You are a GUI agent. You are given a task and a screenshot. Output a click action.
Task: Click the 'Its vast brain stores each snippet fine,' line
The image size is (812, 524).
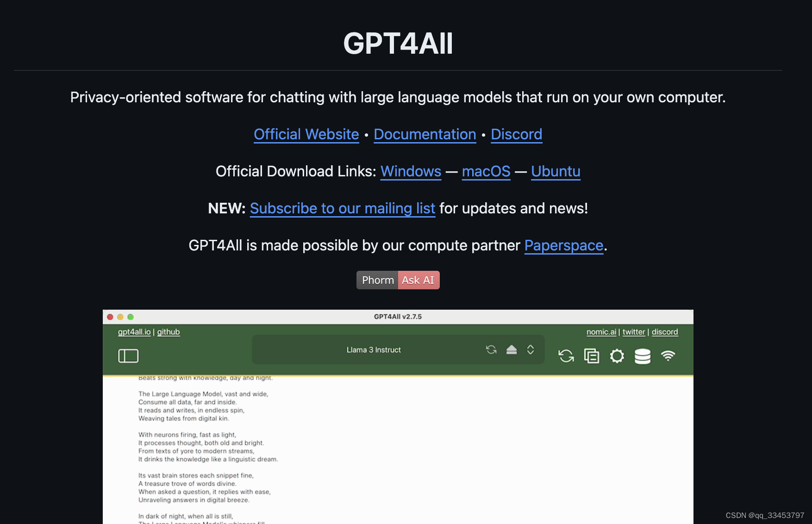pos(196,475)
